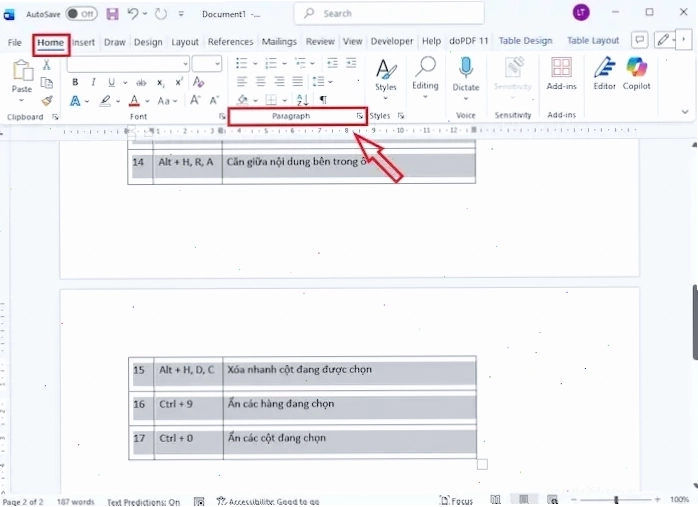Launch Copilot from the ribbon
Image resolution: width=698 pixels, height=507 pixels.
(636, 73)
